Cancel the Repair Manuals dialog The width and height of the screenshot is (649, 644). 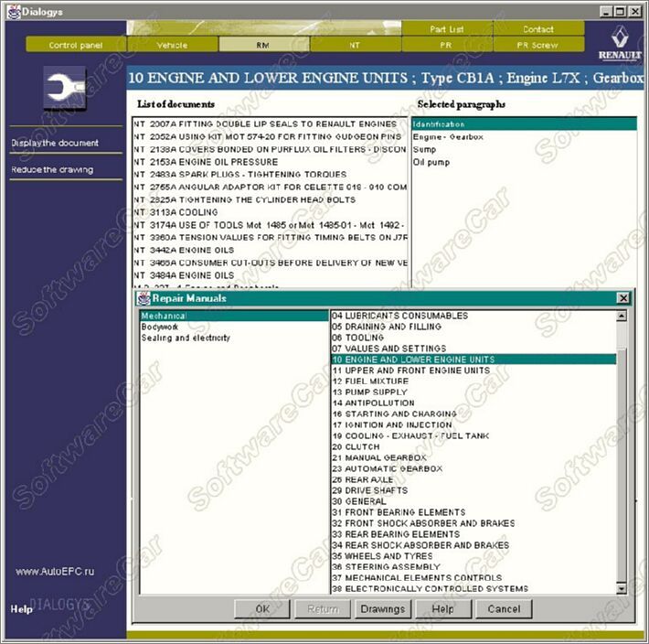pyautogui.click(x=504, y=608)
